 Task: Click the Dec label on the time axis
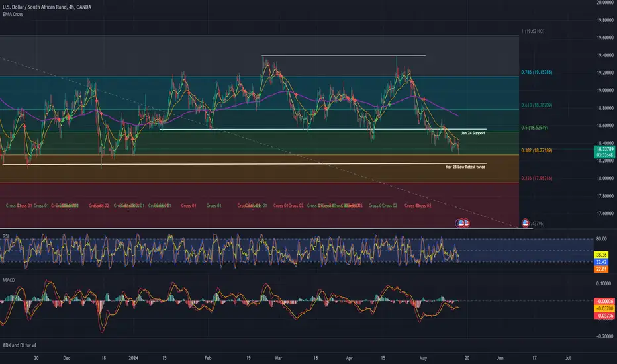(x=66, y=358)
